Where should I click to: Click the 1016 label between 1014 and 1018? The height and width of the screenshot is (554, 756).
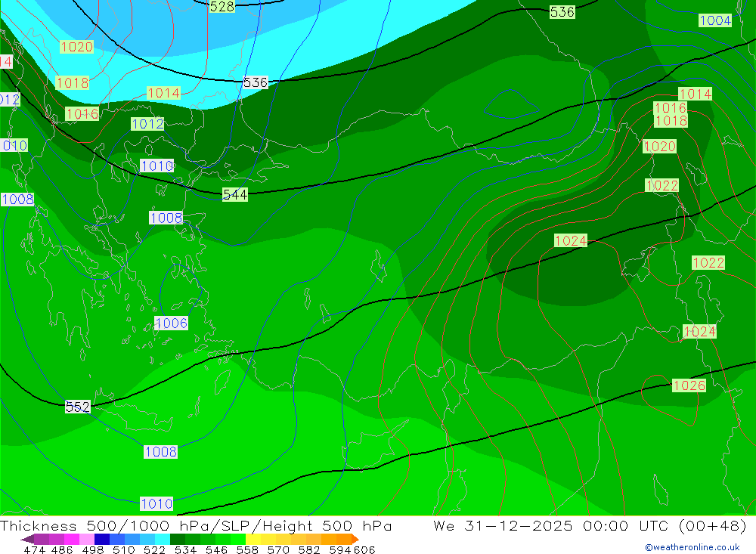click(x=670, y=107)
